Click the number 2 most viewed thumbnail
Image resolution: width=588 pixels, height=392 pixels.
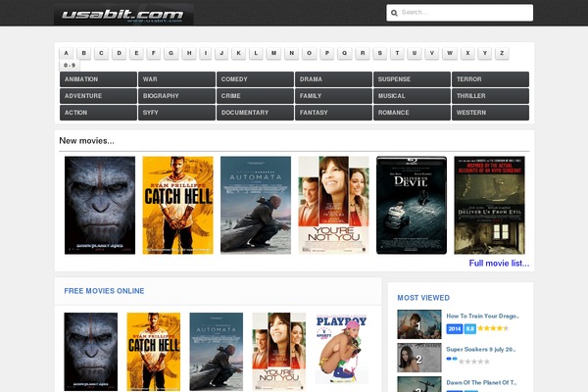(x=419, y=358)
